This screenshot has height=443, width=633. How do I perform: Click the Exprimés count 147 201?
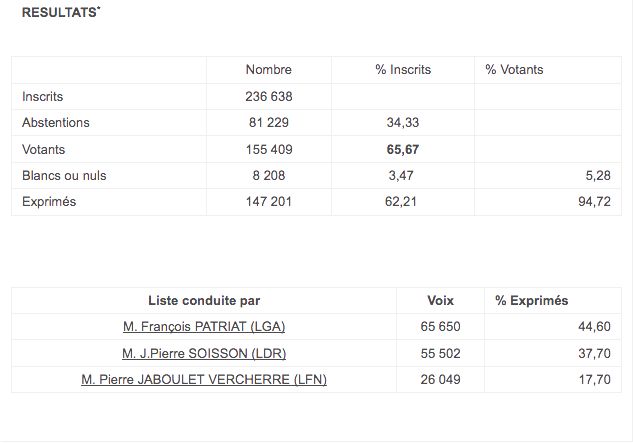[269, 202]
